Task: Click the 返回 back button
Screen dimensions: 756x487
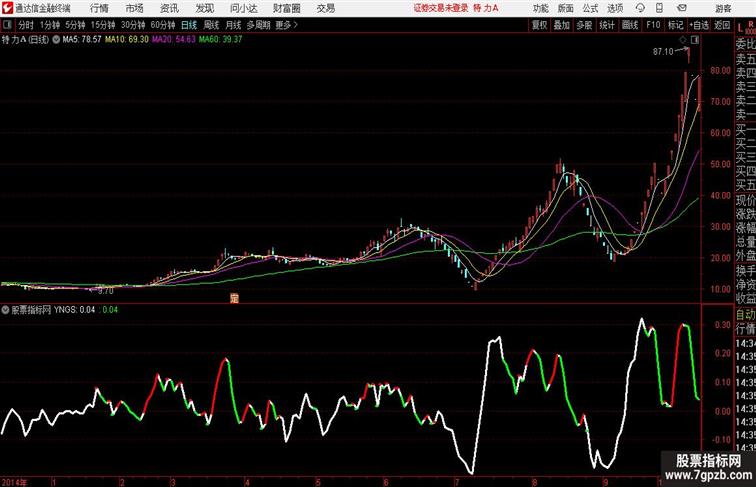Action: point(722,25)
